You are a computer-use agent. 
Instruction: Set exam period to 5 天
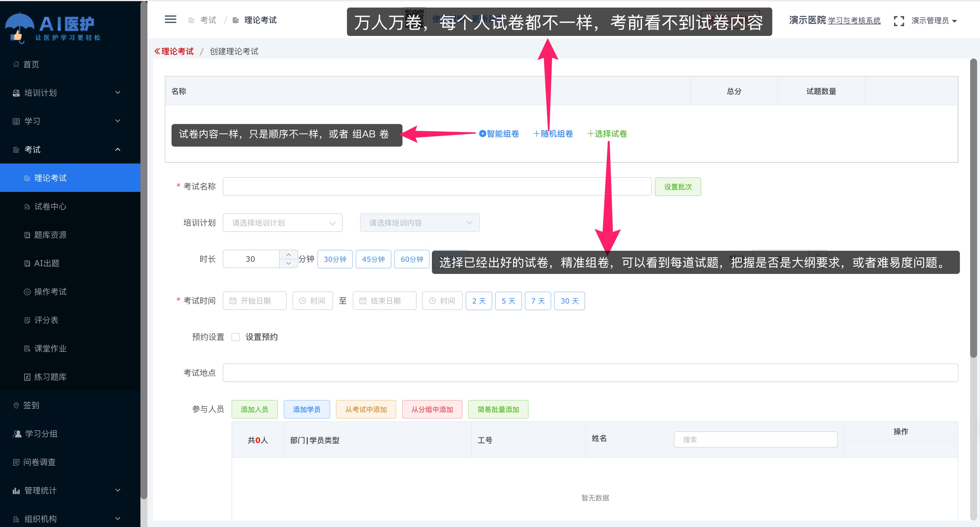(x=508, y=301)
